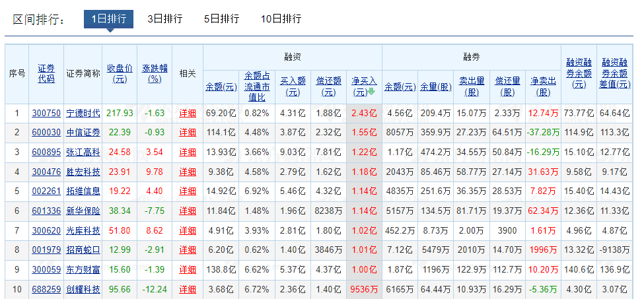
Task: Sort by 融券 净卖出(股) header
Action: (x=543, y=86)
